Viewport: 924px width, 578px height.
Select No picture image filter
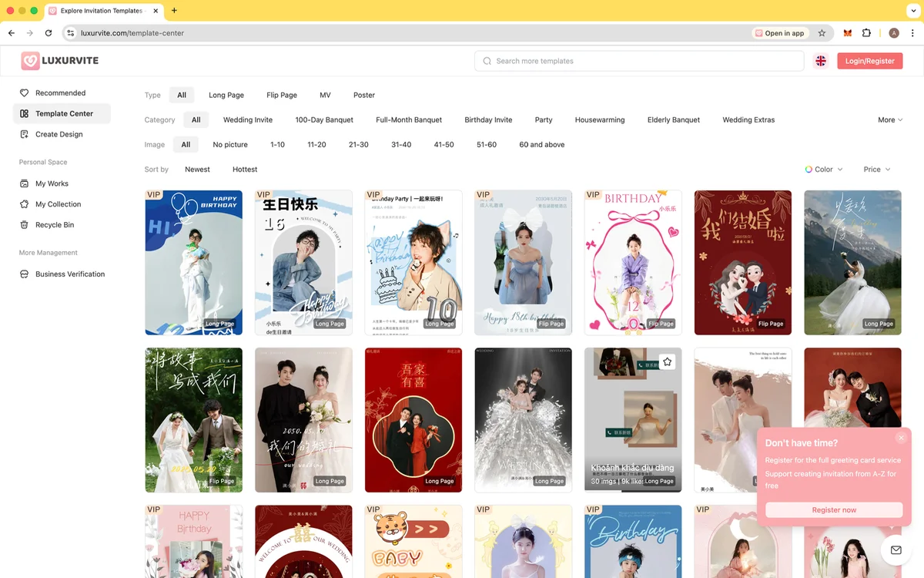(230, 144)
